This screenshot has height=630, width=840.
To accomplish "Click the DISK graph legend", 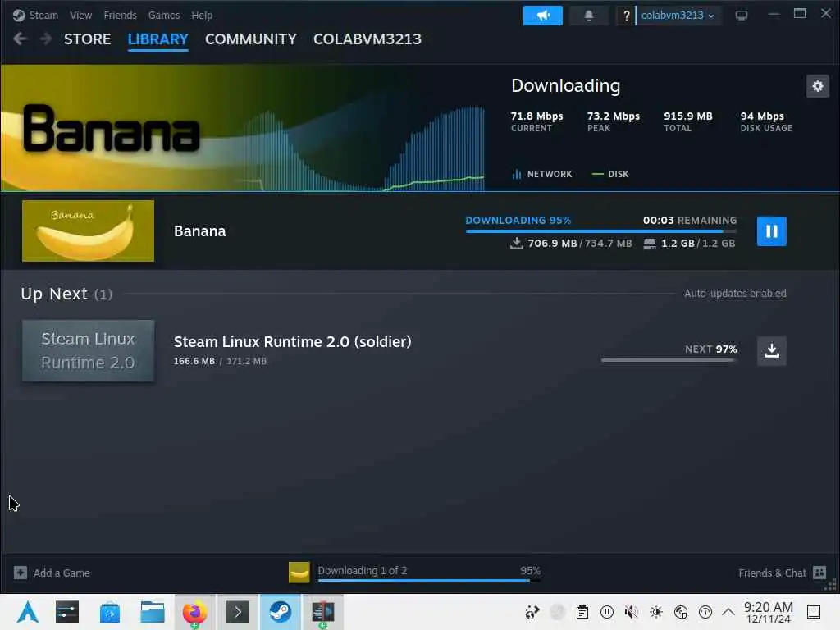I will tap(610, 174).
